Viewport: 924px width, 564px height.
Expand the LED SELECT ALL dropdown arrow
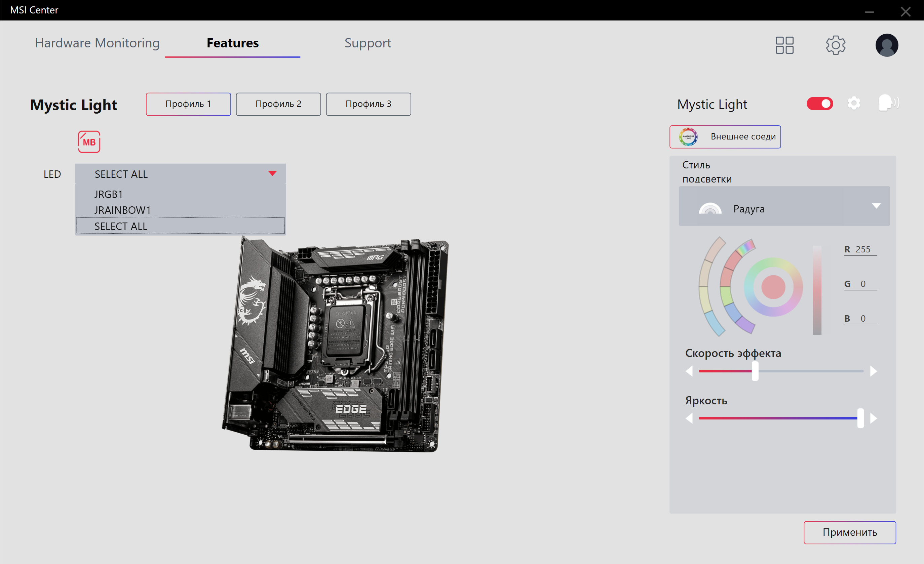click(272, 173)
